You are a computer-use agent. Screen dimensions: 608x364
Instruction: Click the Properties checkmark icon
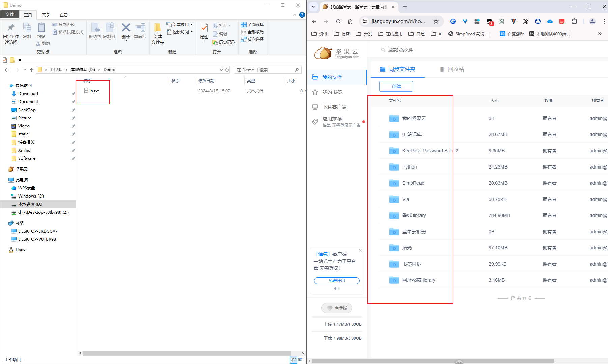tap(204, 28)
